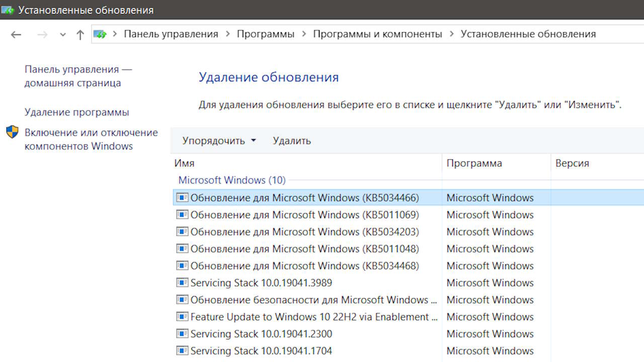This screenshot has height=362, width=644.
Task: Open the recent locations dropdown chevron
Action: (x=62, y=35)
